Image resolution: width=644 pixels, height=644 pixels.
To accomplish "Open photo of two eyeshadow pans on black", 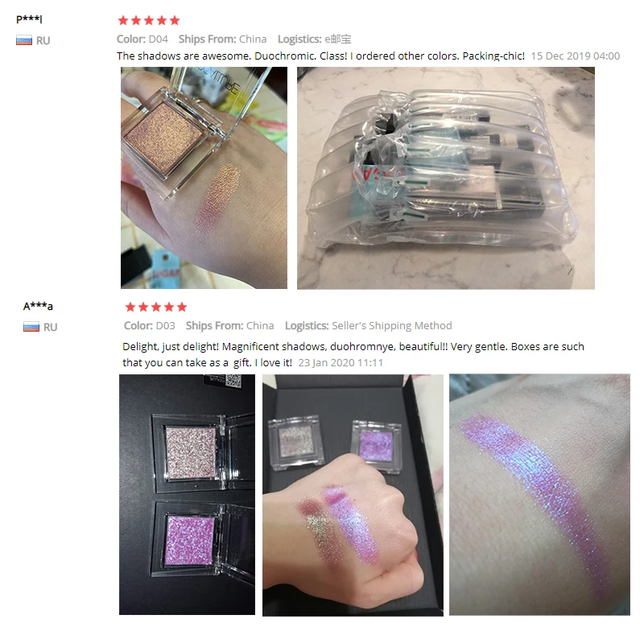I will coord(187,494).
